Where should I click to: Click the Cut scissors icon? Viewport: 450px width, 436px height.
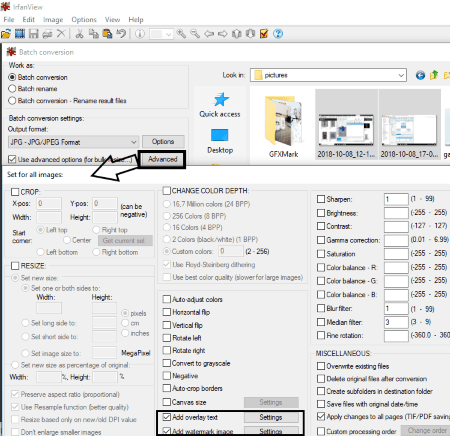[x=79, y=34]
